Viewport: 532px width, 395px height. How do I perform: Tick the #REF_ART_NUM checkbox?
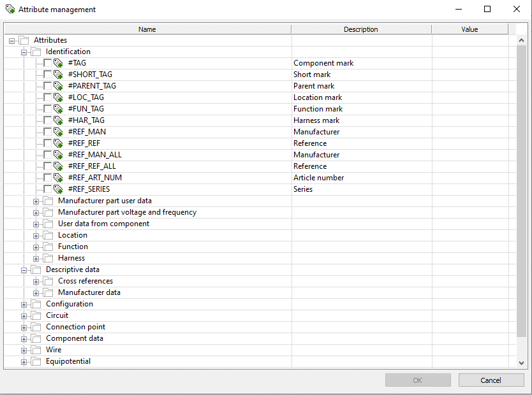48,178
